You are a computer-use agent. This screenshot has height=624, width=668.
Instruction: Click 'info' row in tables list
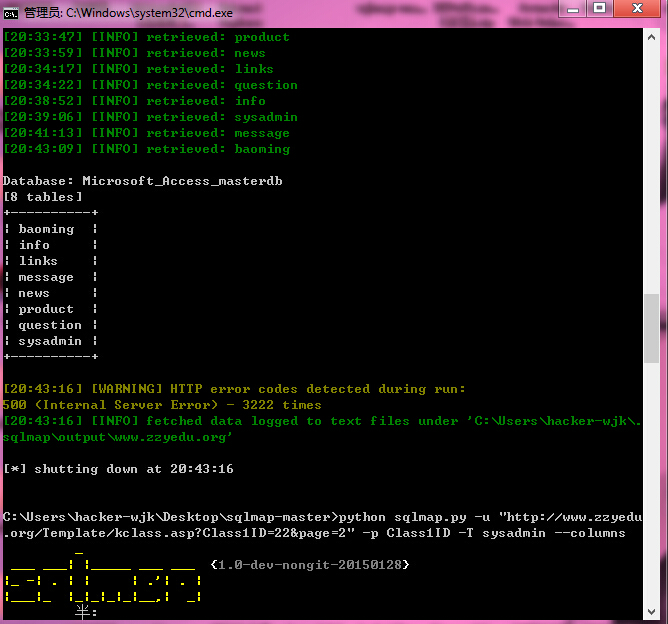[x=51, y=245]
